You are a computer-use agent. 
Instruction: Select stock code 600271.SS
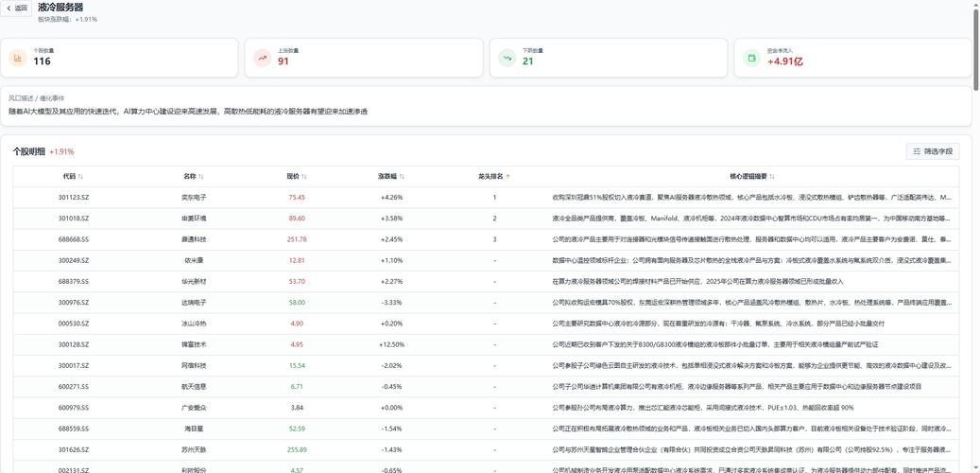tap(74, 387)
